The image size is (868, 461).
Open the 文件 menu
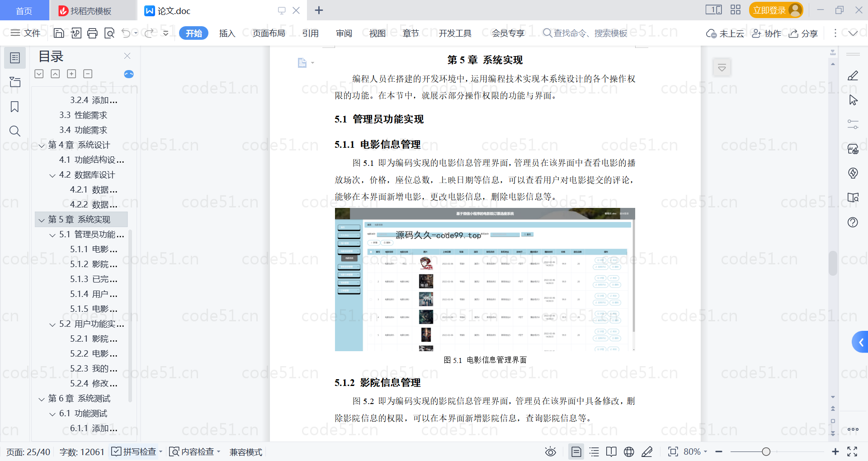point(25,33)
